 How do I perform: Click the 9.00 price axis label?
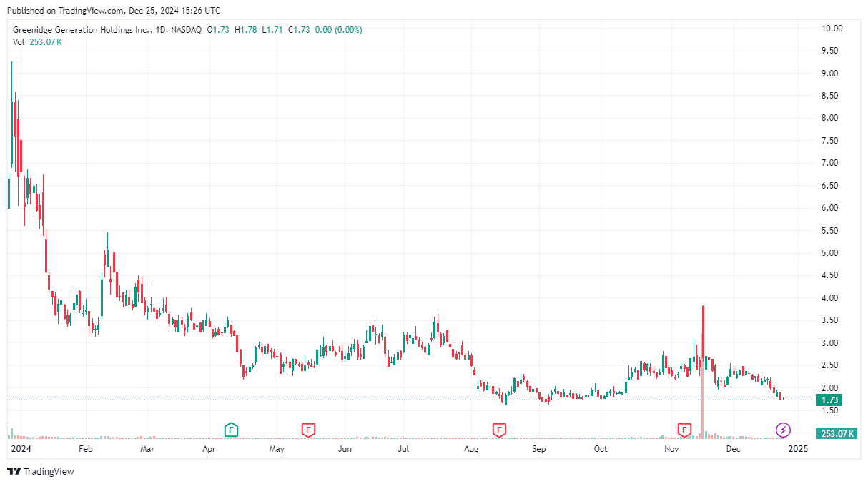(830, 74)
